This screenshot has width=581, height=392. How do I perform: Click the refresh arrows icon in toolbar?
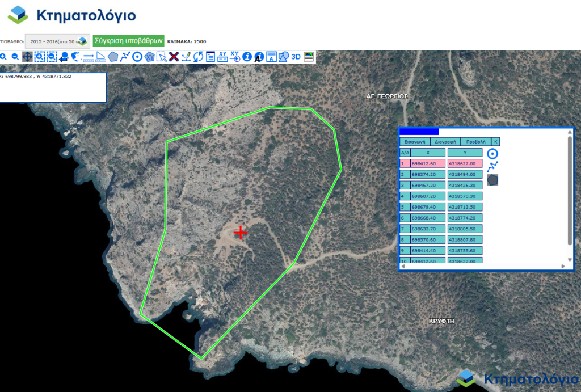pyautogui.click(x=198, y=57)
